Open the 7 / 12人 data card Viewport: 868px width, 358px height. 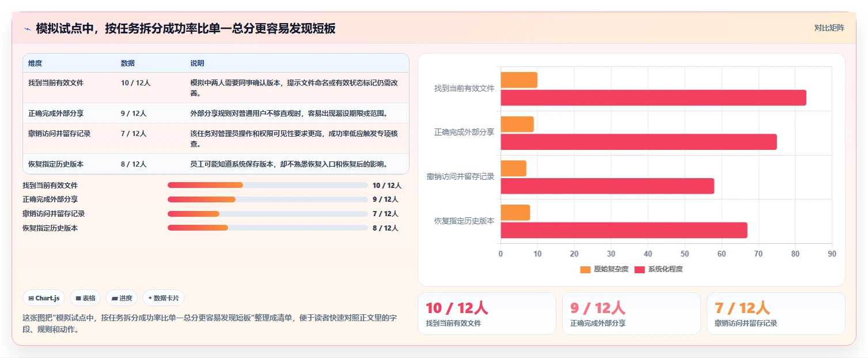point(776,314)
